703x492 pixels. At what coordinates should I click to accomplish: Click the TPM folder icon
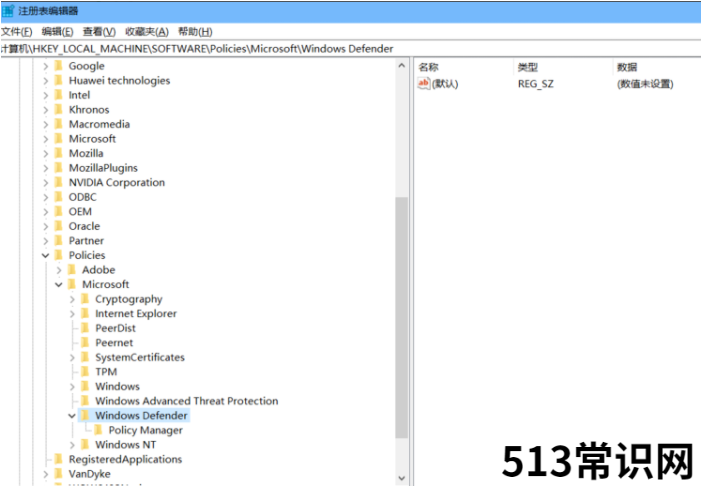click(85, 372)
